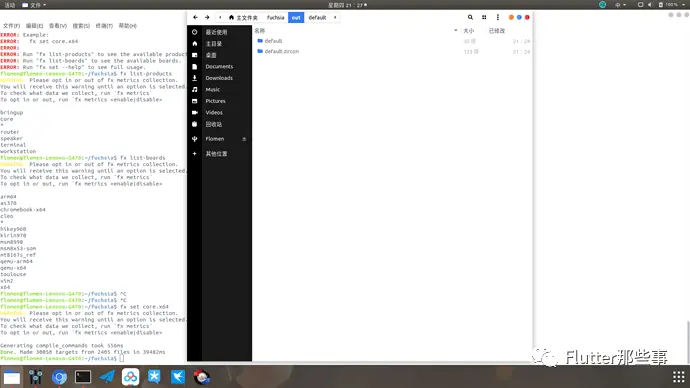This screenshot has width=690, height=388.
Task: Click the plus icon for 其他位置
Action: pos(195,154)
